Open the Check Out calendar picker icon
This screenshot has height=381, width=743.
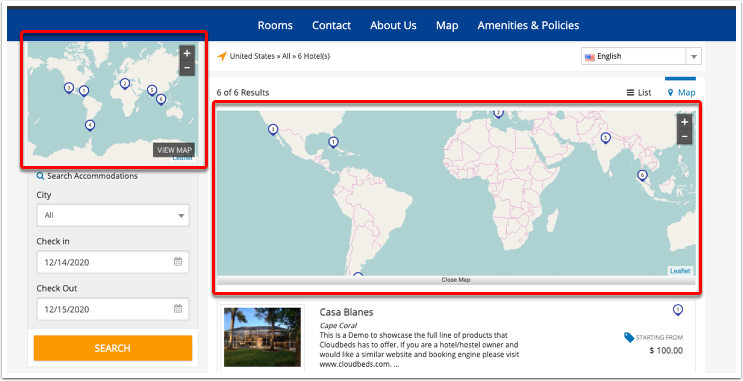[178, 309]
